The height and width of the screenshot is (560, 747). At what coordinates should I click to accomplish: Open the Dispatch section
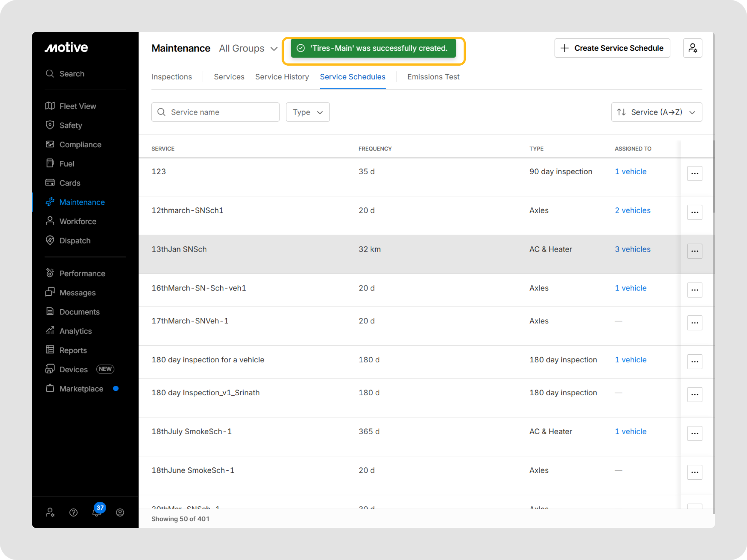74,241
